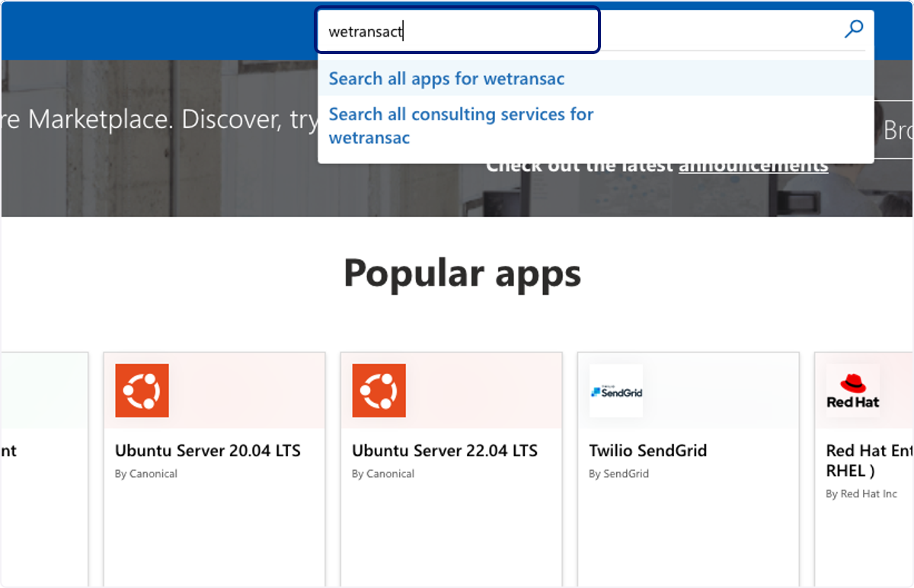Click the By SendGrid publisher text

[618, 474]
